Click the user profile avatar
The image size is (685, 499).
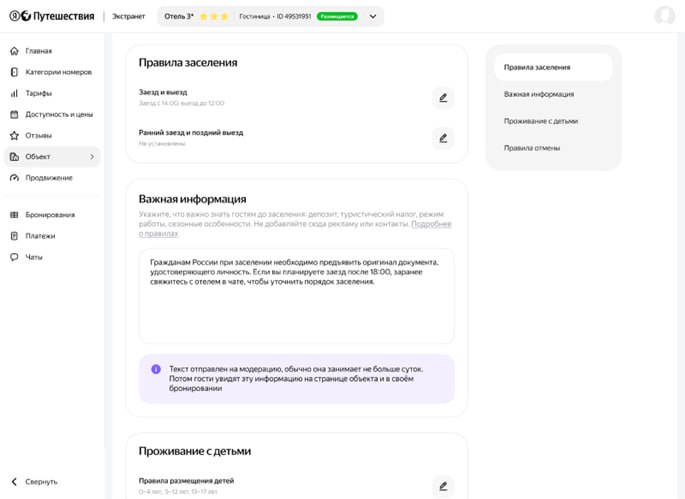pyautogui.click(x=664, y=16)
